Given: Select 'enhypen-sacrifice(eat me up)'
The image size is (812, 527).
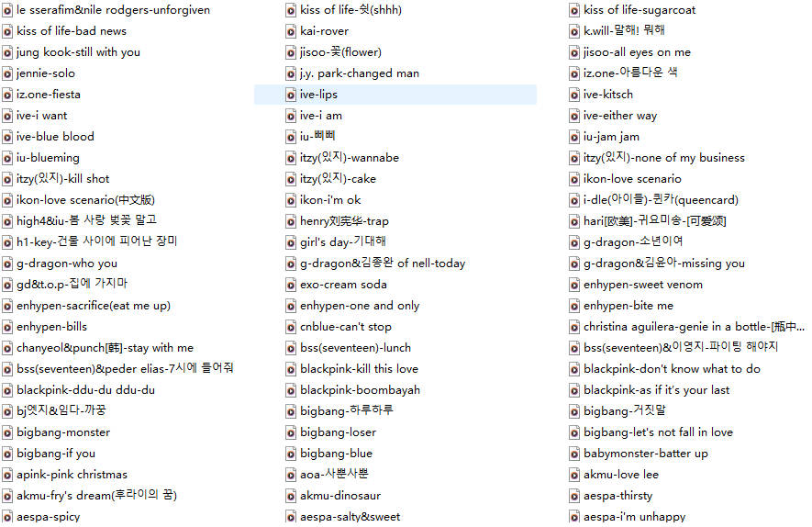Looking at the screenshot, I should (x=94, y=306).
